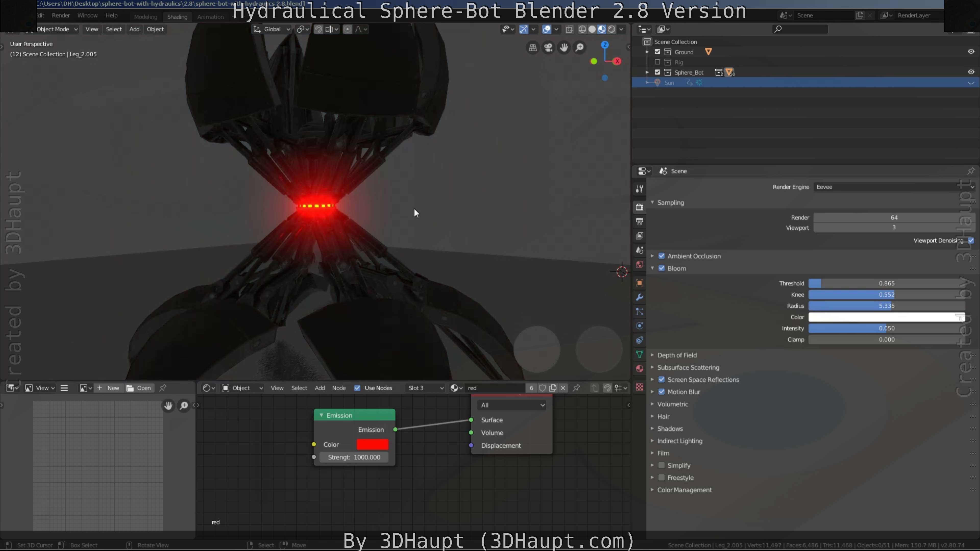Enable the Rig collection checkbox
Screen dimensions: 980x551
[657, 62]
